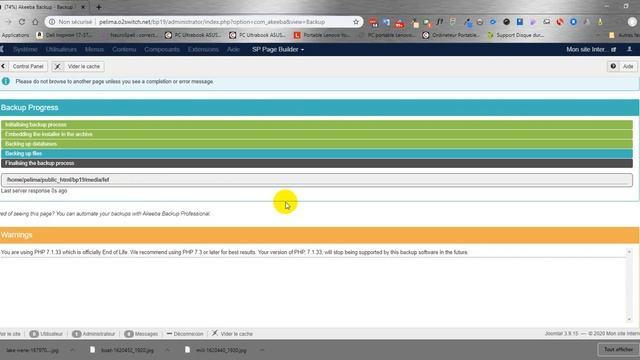Open the Extensions menu
This screenshot has height=360, width=640.
tap(203, 49)
